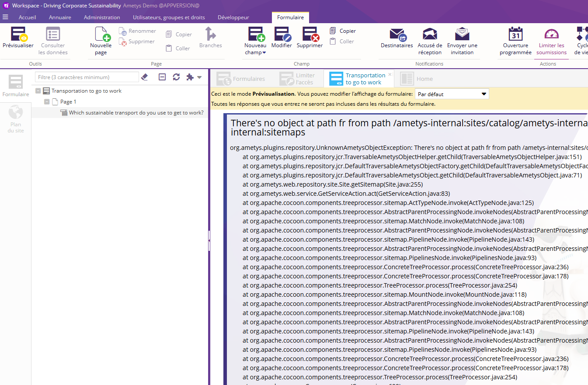Collapse all tree nodes with the minus-box icon
This screenshot has height=385, width=588.
[162, 77]
